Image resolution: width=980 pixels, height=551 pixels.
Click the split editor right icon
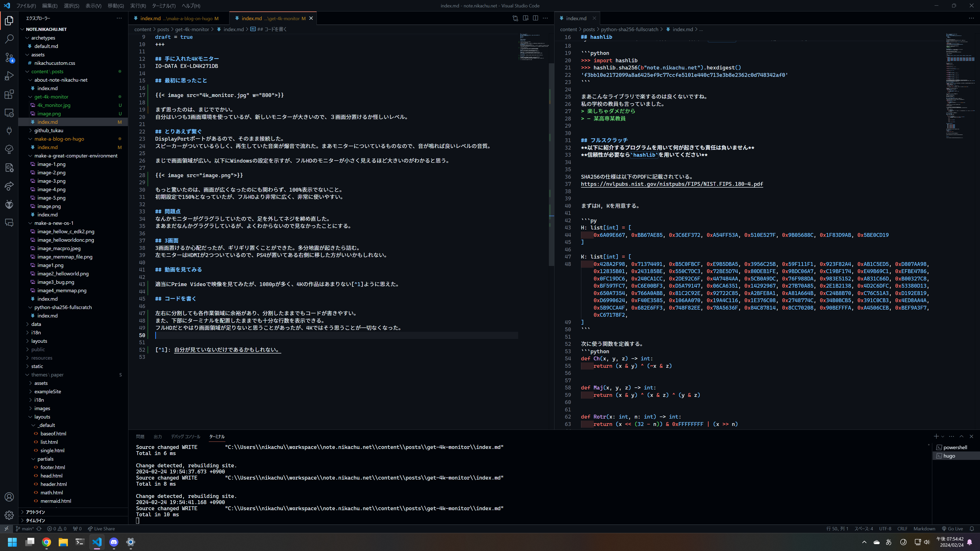click(535, 18)
